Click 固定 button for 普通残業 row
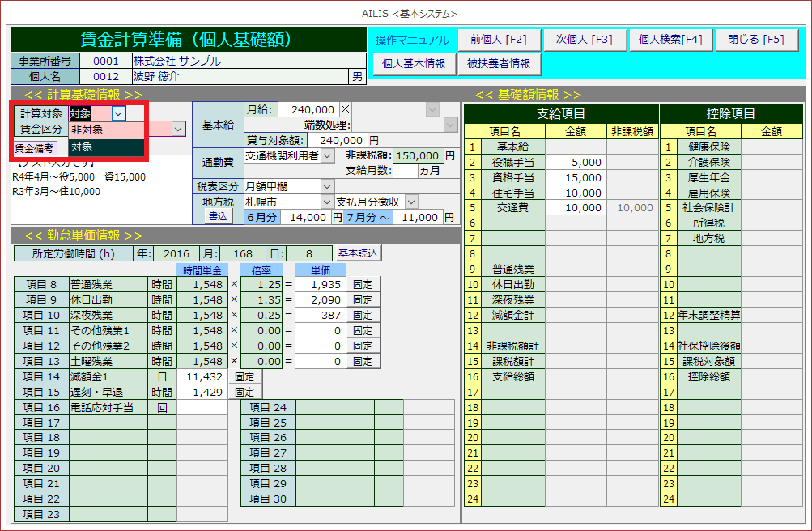 point(363,284)
